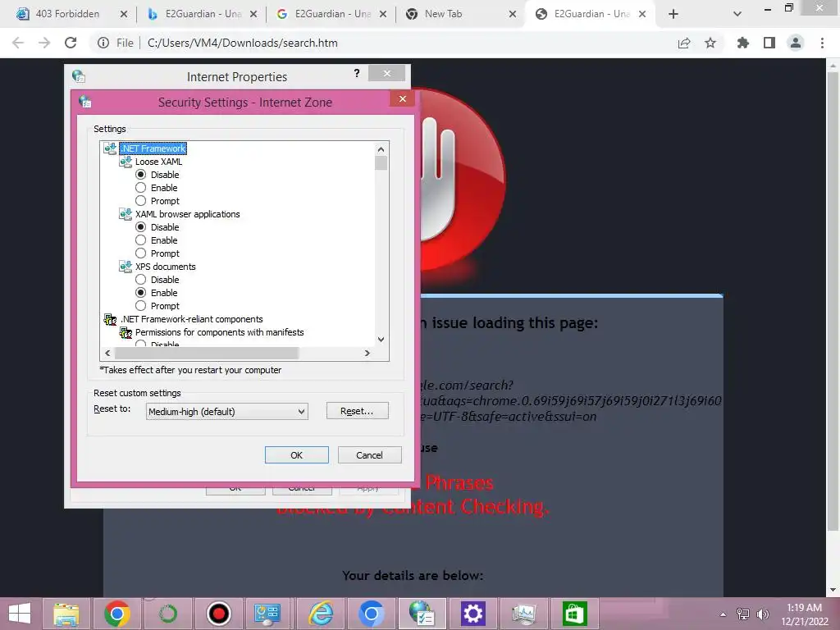Image resolution: width=840 pixels, height=630 pixels.
Task: Cancel the Security Settings dialog
Action: [x=369, y=454]
